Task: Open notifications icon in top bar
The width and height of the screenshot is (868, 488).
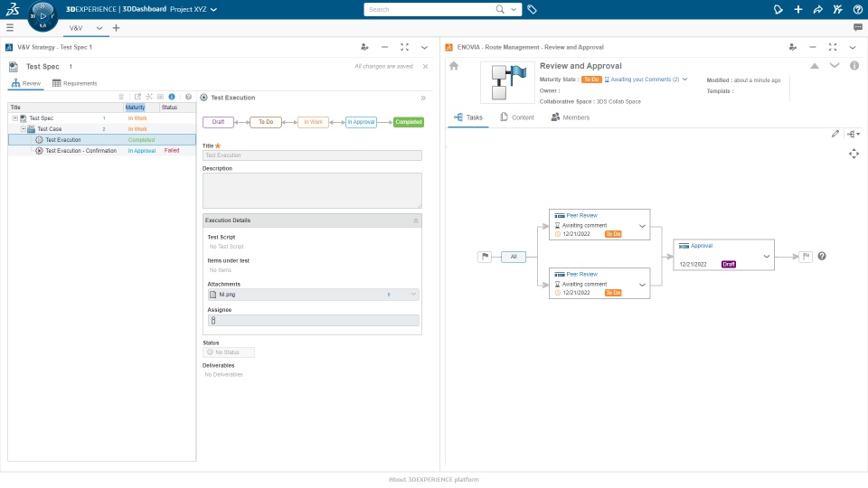Action: point(778,9)
